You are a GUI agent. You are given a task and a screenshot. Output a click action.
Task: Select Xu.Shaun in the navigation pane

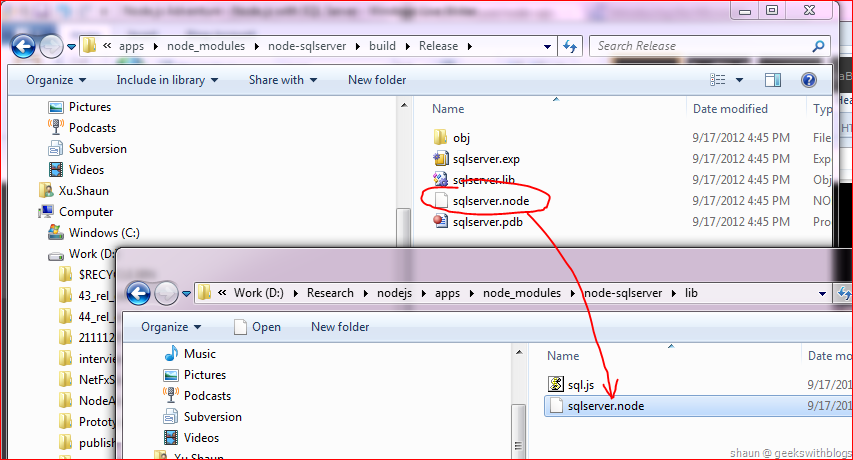click(74, 191)
